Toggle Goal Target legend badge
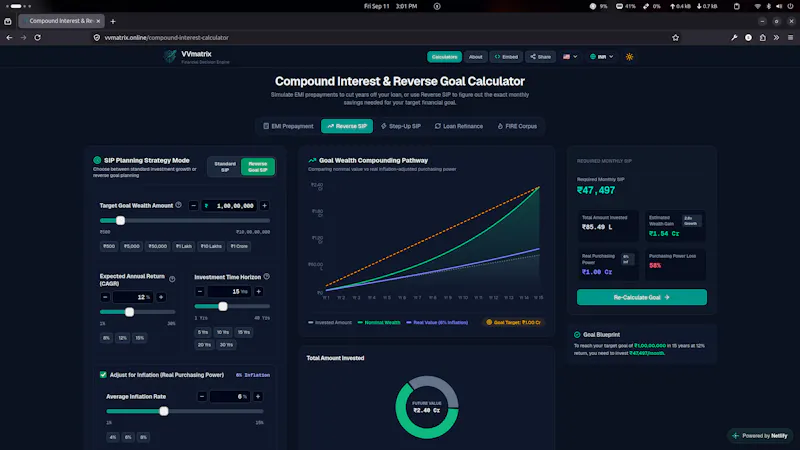This screenshot has width=800, height=450. click(x=513, y=322)
